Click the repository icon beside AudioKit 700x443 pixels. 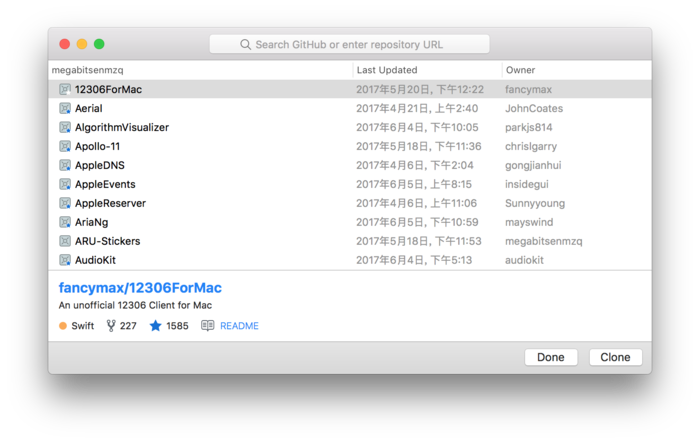click(x=65, y=260)
